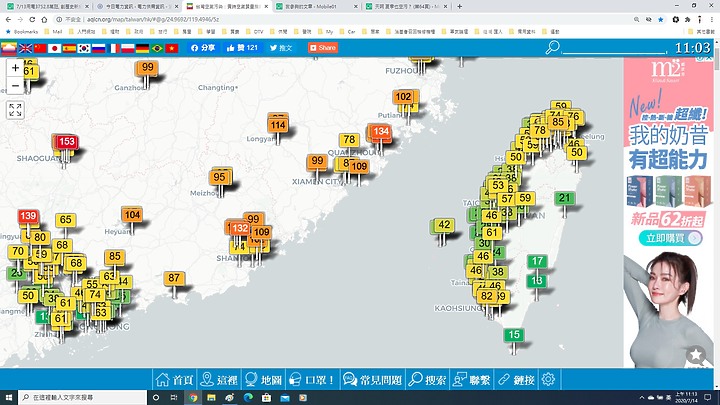Open the 地圖 map menu item
Screen dimensions: 720x405
coord(263,380)
